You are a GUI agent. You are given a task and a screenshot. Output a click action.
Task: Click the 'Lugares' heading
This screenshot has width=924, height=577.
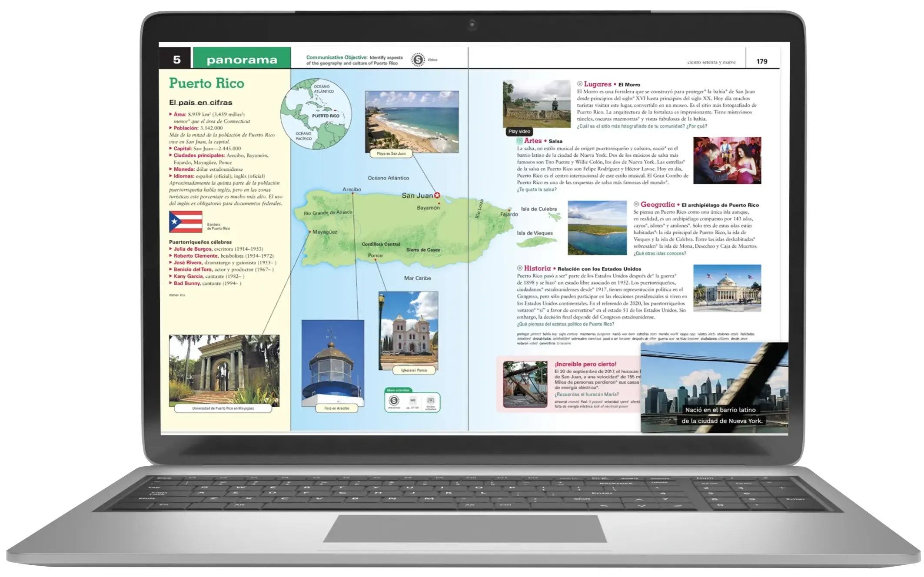click(x=598, y=84)
